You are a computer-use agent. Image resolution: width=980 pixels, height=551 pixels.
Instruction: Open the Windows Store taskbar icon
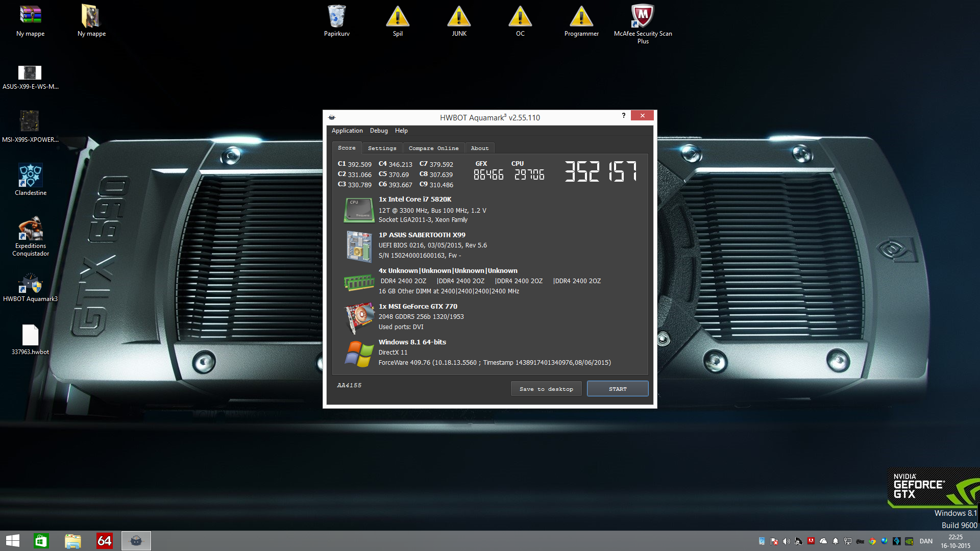click(x=41, y=541)
